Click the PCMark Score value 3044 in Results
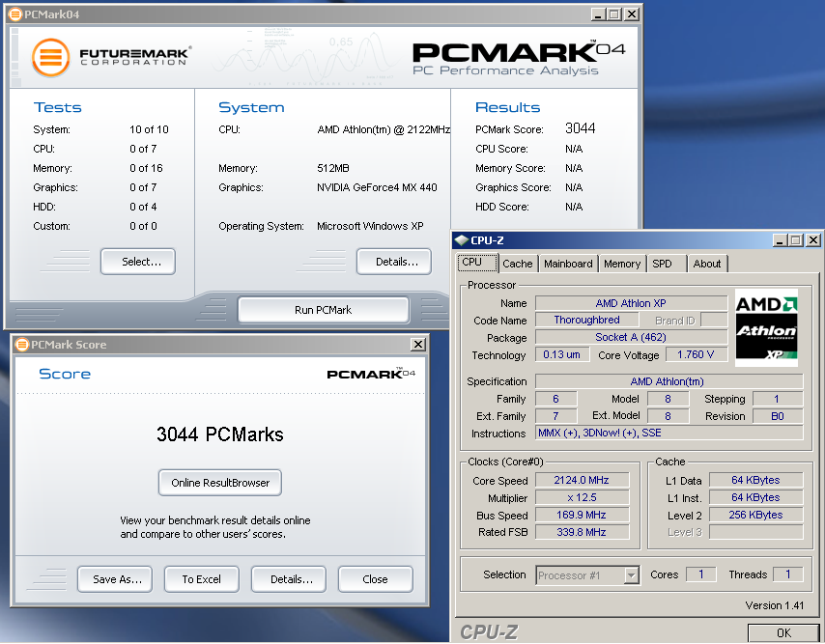 (x=581, y=128)
